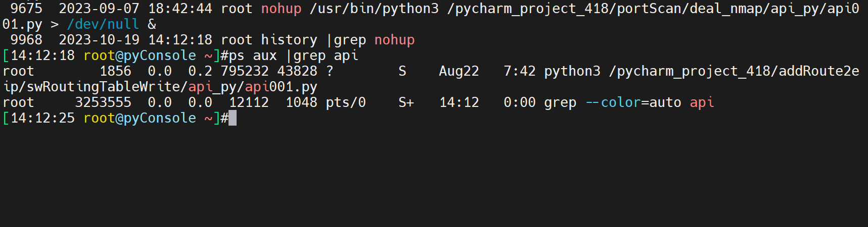Click history entry number 9968
Screen dimensions: 868x227
pos(26,40)
